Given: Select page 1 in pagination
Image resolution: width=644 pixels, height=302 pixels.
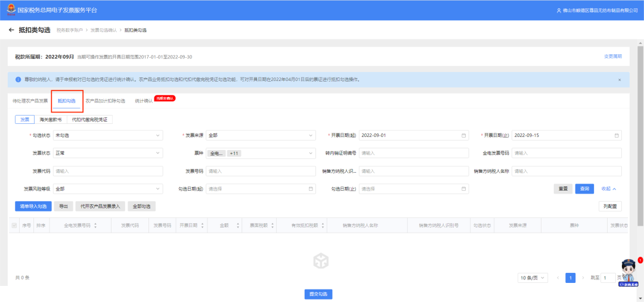Looking at the screenshot, I should tap(571, 278).
